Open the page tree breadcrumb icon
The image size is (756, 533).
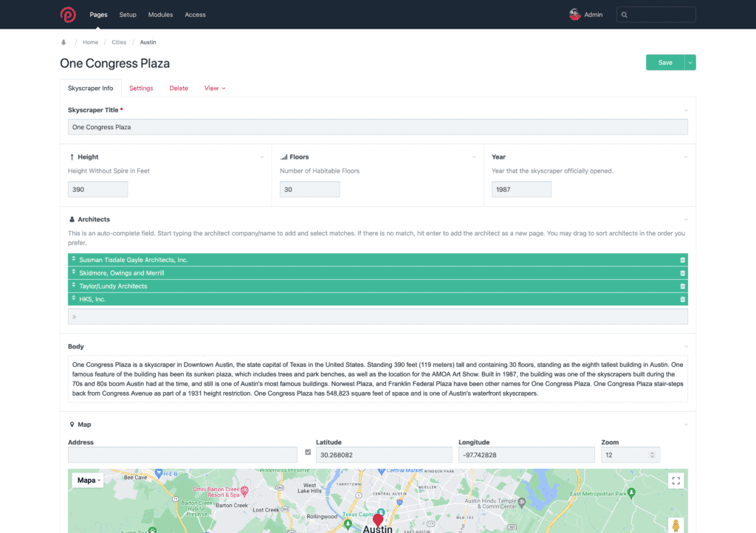63,42
